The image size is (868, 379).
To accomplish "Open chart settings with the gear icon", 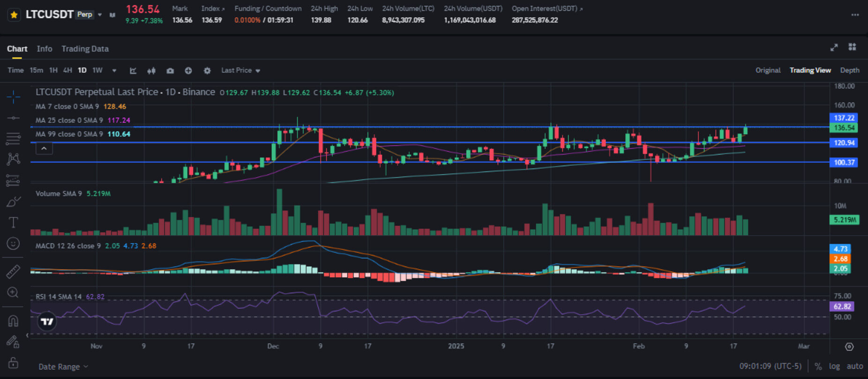I will click(207, 71).
